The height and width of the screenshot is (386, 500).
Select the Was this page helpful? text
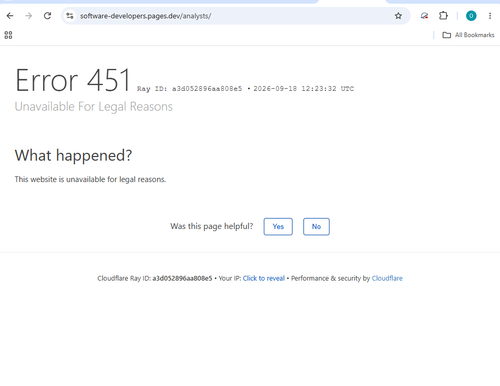click(212, 226)
